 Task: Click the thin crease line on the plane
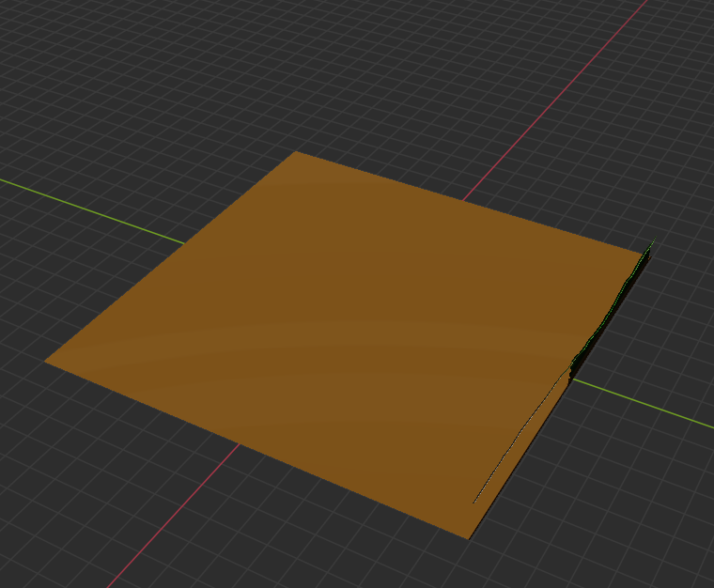[x=517, y=440]
